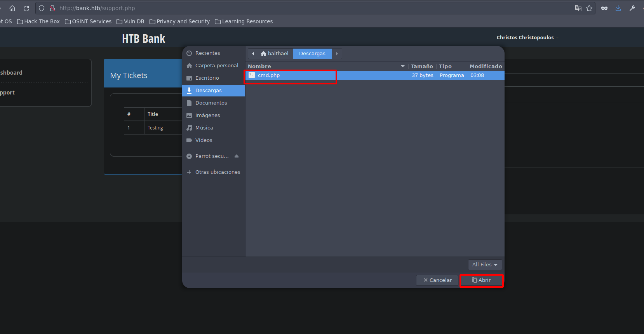
Task: Click the wrench tools icon
Action: (x=632, y=8)
